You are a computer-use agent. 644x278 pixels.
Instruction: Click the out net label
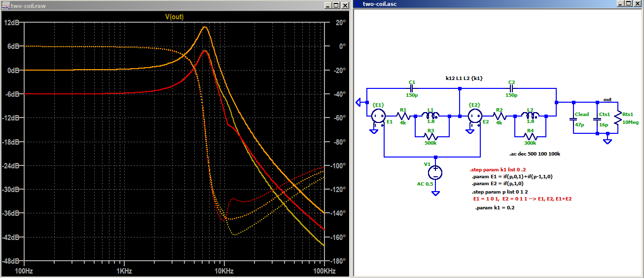[x=608, y=99]
